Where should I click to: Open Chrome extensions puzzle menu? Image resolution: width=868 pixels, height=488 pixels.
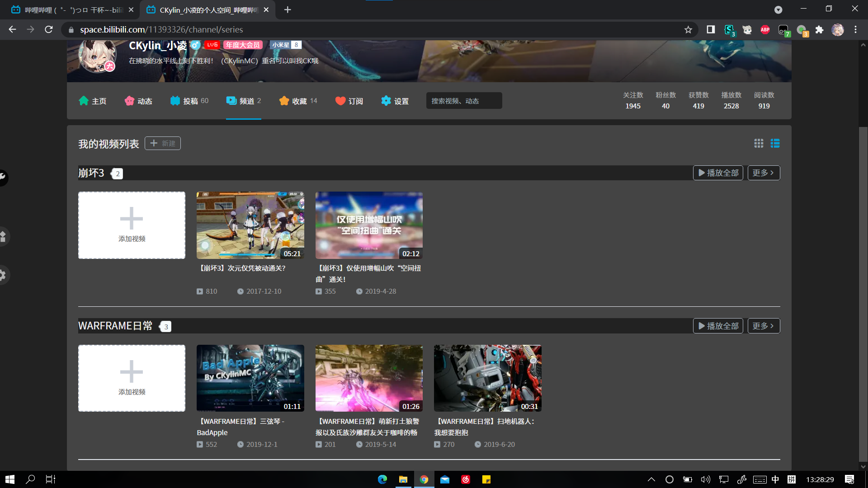(x=820, y=29)
